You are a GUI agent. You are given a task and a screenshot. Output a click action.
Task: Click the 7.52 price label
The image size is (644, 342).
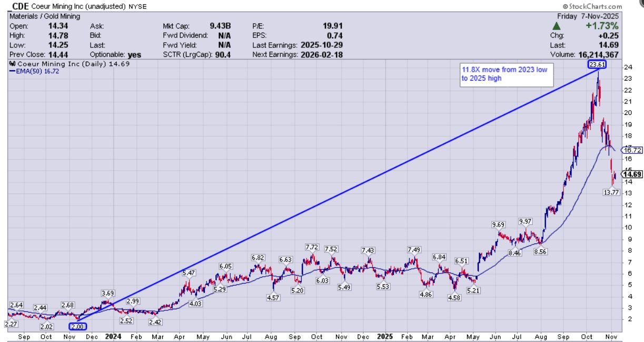[x=331, y=249]
